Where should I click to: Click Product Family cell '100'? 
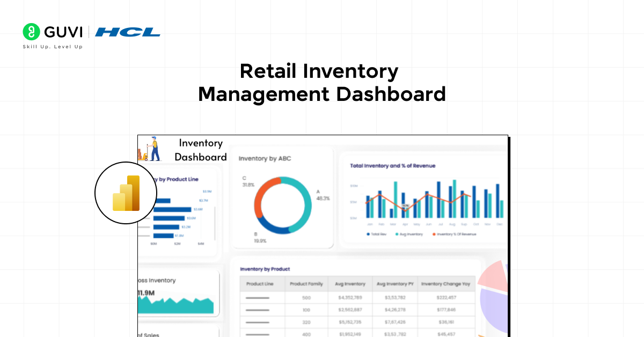[x=306, y=310]
